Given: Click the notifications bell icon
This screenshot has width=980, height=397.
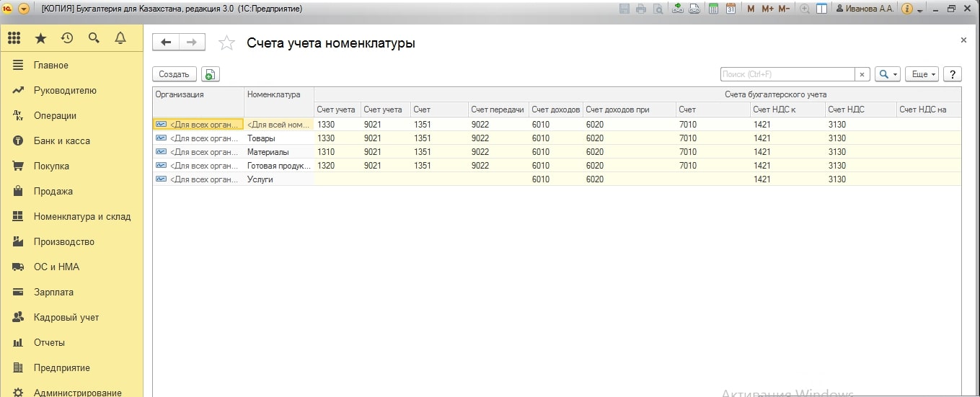Looking at the screenshot, I should (x=120, y=38).
